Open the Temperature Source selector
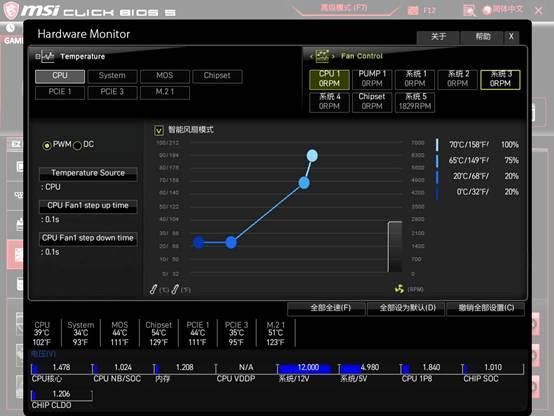Viewport: 554px width, 416px height. tap(88, 173)
